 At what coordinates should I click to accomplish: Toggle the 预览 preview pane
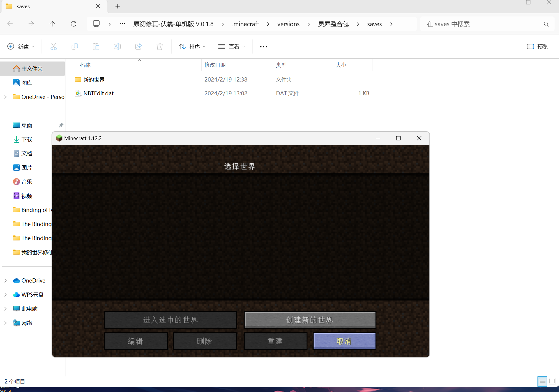coord(537,46)
